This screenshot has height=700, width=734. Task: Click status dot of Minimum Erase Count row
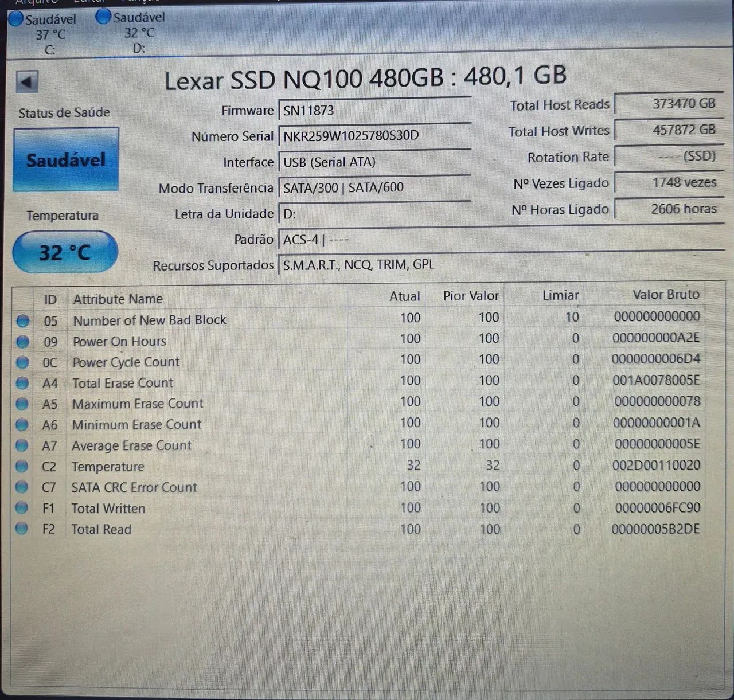pyautogui.click(x=22, y=425)
